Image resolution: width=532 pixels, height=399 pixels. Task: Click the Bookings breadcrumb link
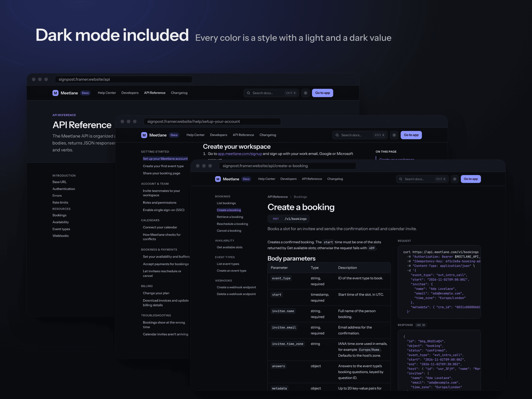pyautogui.click(x=300, y=197)
